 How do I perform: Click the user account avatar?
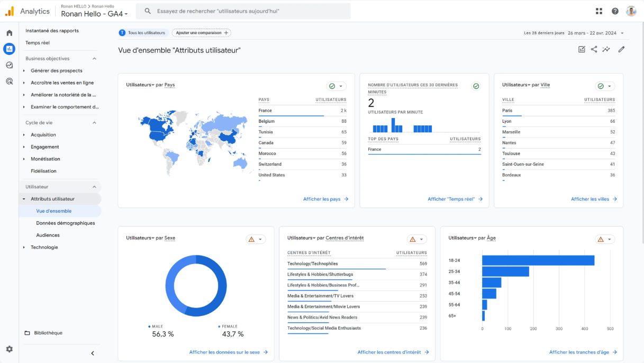point(631,11)
